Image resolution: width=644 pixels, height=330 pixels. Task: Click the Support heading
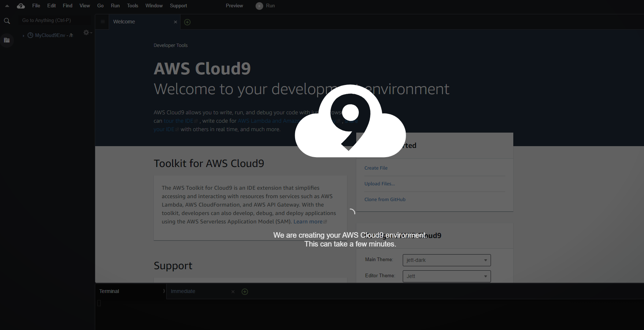point(173,266)
